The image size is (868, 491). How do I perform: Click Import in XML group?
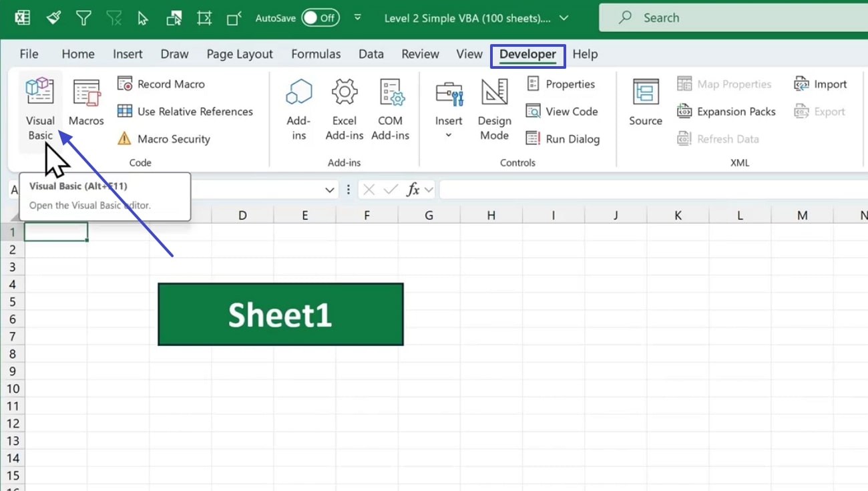tap(820, 84)
